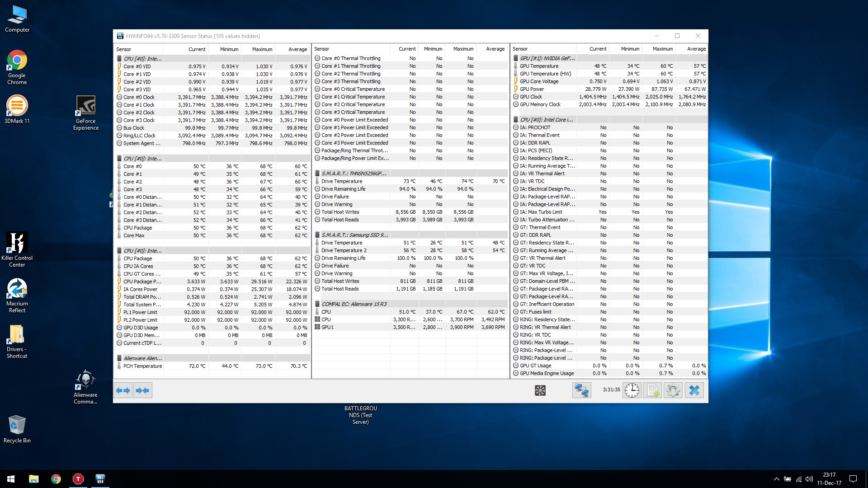
Task: Select Package/Ring Thermal Throt... row
Action: pyautogui.click(x=410, y=150)
